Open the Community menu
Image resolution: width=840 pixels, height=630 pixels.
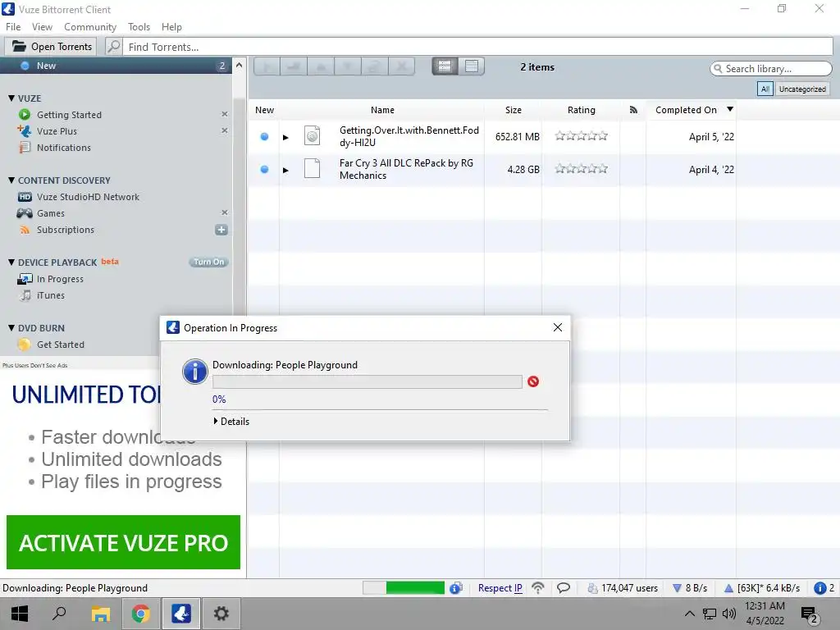90,27
